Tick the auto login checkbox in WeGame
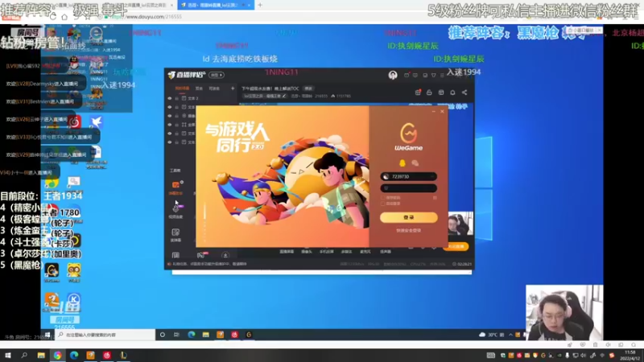644x362 pixels. pyautogui.click(x=383, y=204)
